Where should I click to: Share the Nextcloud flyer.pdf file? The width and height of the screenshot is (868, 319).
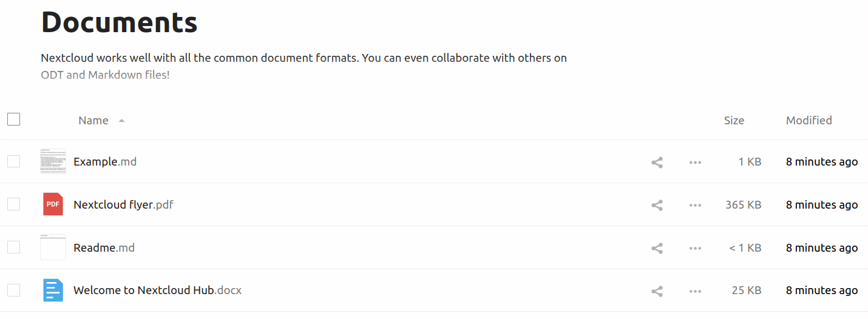point(657,205)
